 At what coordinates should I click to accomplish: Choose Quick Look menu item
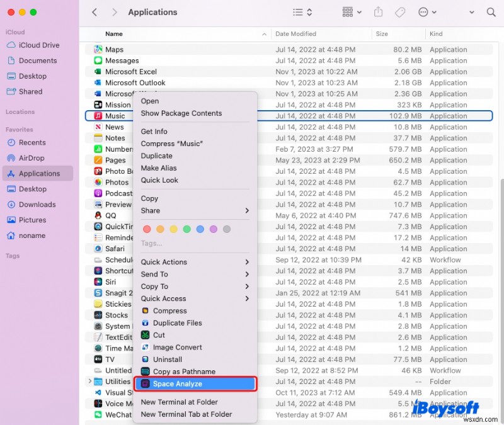195,180
